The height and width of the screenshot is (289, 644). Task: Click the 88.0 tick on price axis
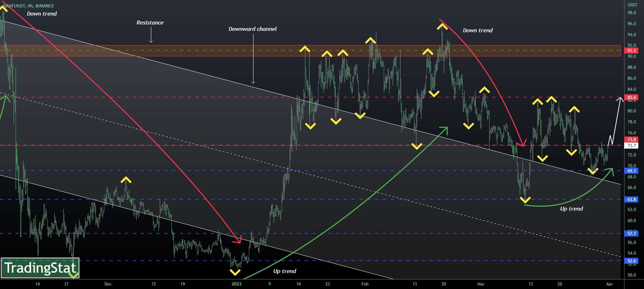point(632,67)
